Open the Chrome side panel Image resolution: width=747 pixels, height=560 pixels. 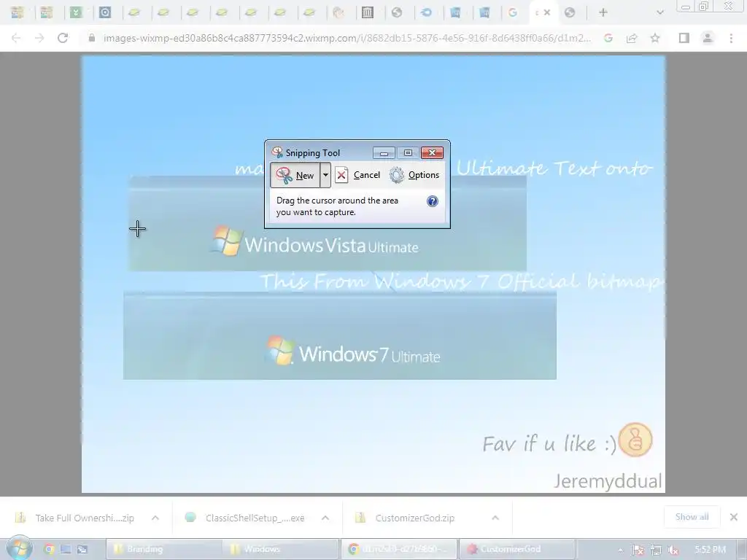[684, 38]
